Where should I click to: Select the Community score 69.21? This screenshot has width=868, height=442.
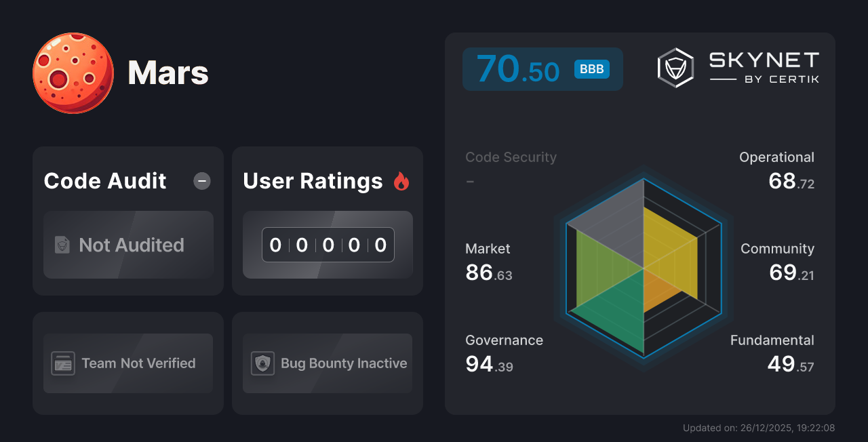791,273
